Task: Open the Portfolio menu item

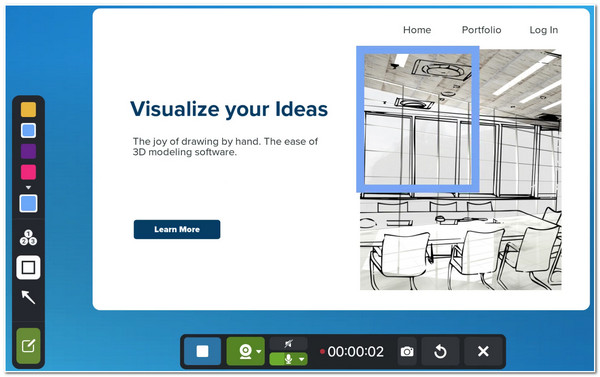Action: click(x=481, y=30)
